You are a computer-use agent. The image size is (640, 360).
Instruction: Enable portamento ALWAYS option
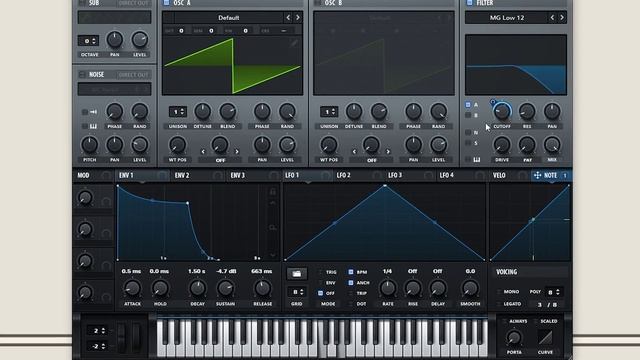pyautogui.click(x=504, y=321)
